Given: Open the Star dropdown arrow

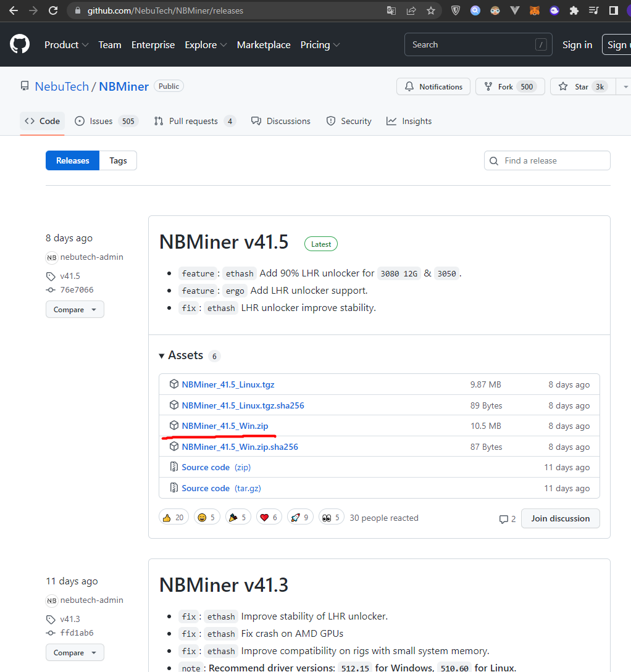Looking at the screenshot, I should (625, 86).
